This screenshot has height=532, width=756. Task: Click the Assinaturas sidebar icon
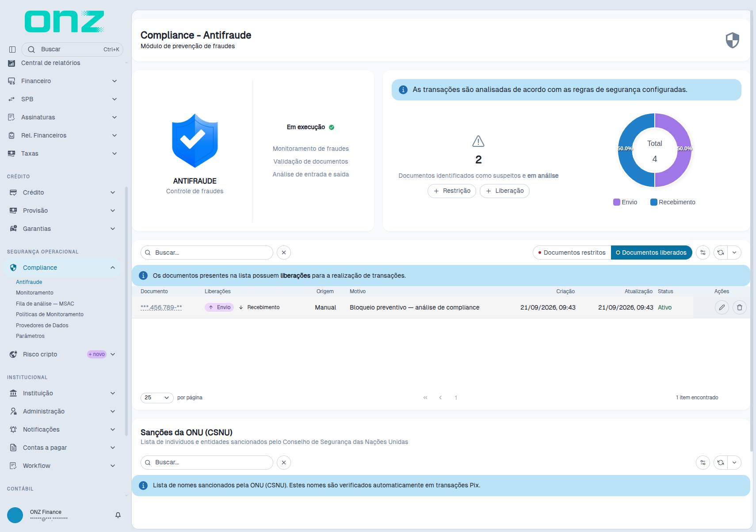pos(11,117)
